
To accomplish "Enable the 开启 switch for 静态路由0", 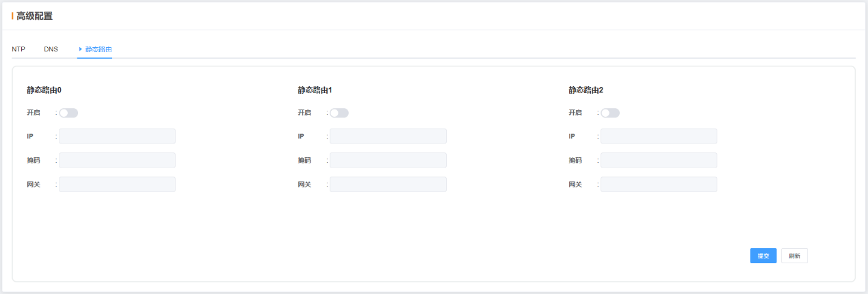I will (68, 113).
